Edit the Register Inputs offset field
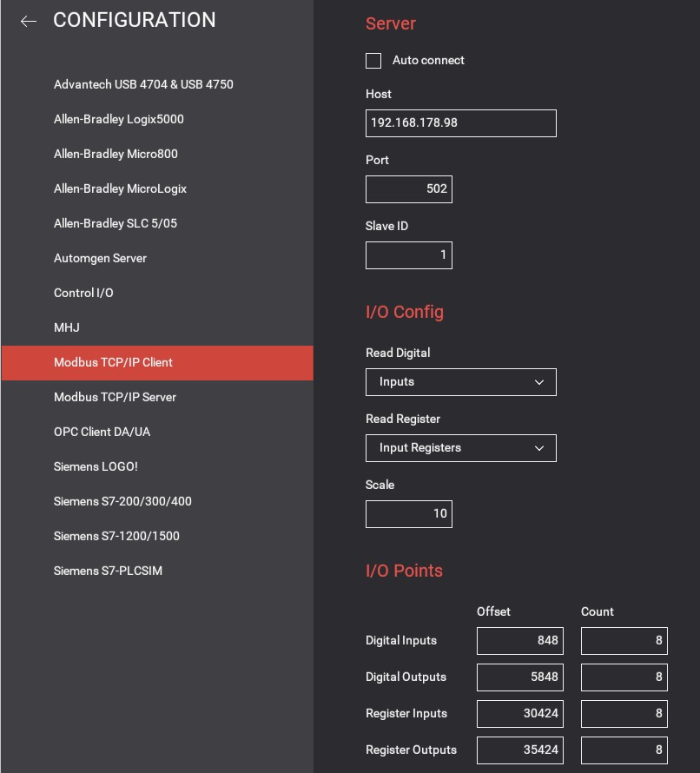This screenshot has height=773, width=700. click(519, 714)
